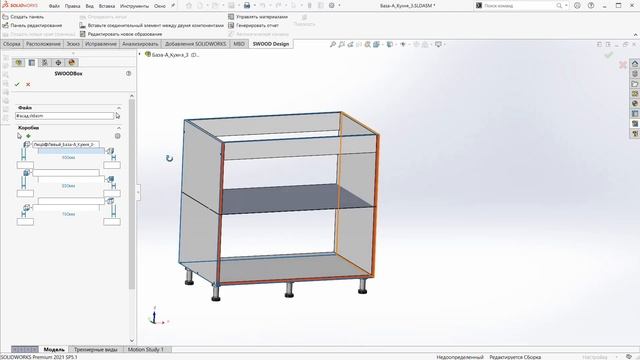Open the Вид menu
Viewport: 640px width, 360px height.
(x=89, y=6)
